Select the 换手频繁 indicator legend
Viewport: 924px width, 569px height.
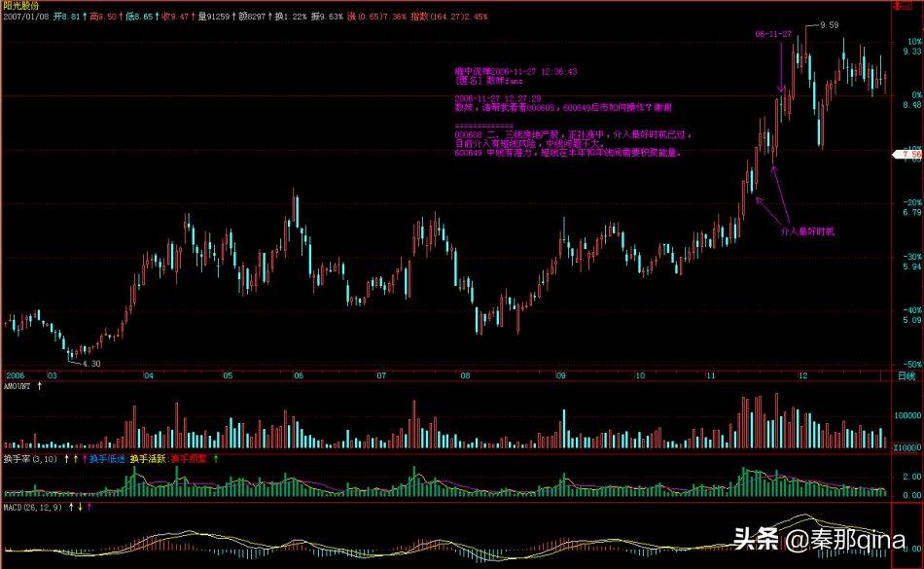pyautogui.click(x=189, y=458)
